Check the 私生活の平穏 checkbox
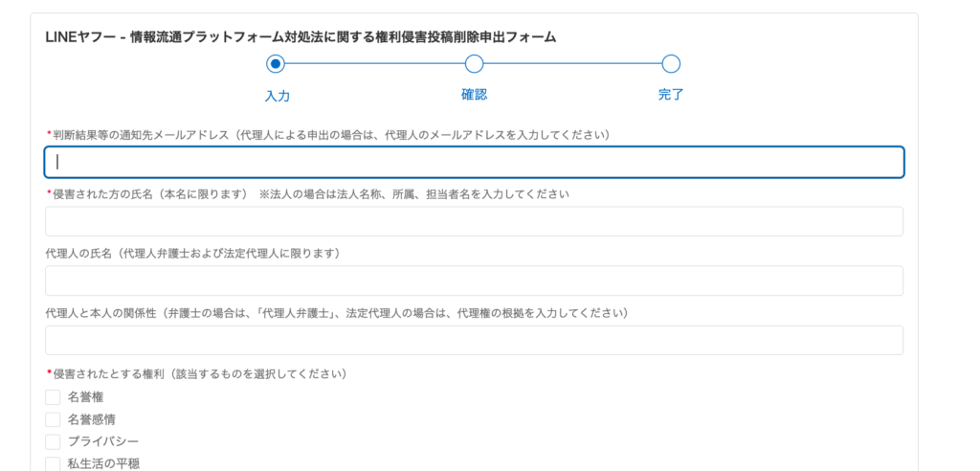The width and height of the screenshot is (980, 471). coord(54,463)
